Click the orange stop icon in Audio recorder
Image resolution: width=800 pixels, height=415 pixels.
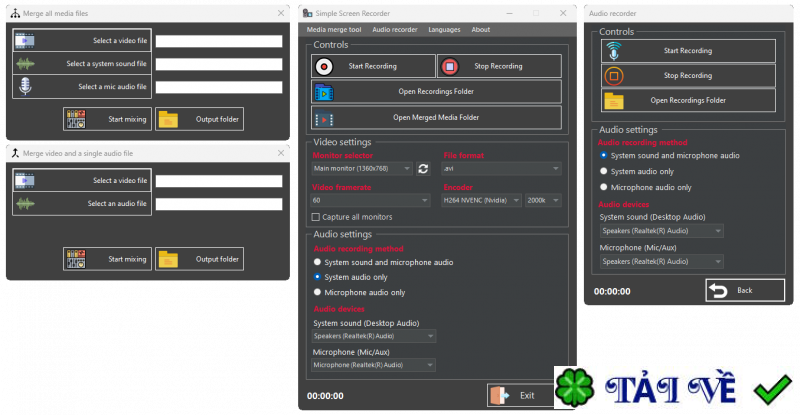[614, 76]
